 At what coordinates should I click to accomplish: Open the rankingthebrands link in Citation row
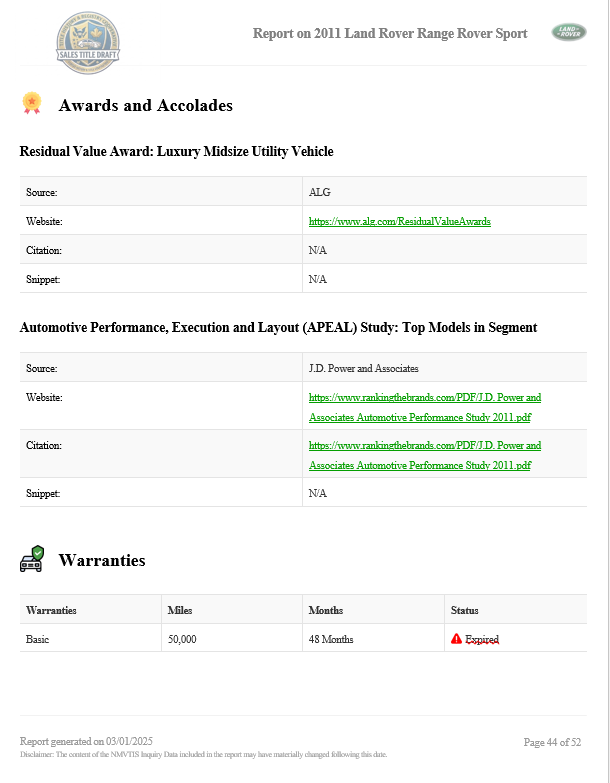tap(425, 455)
